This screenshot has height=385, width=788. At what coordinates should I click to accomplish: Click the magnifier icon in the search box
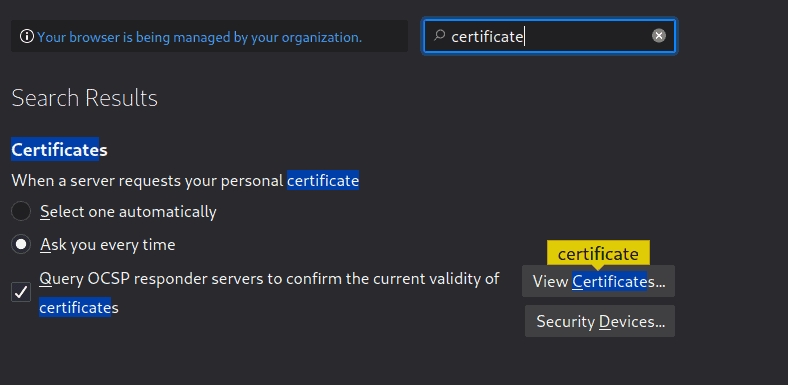coord(439,35)
